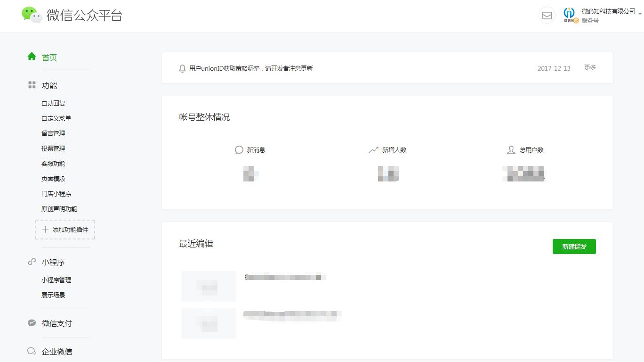Click the 企业微信 chat icon
Screen dimensions: 644x362
pyautogui.click(x=32, y=351)
